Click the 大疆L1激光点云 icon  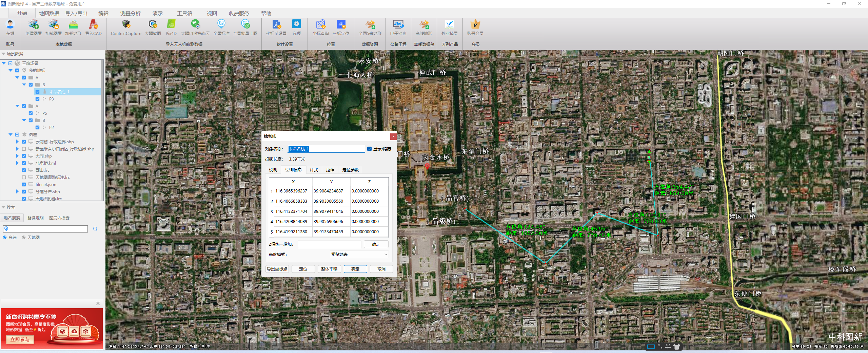tap(195, 24)
